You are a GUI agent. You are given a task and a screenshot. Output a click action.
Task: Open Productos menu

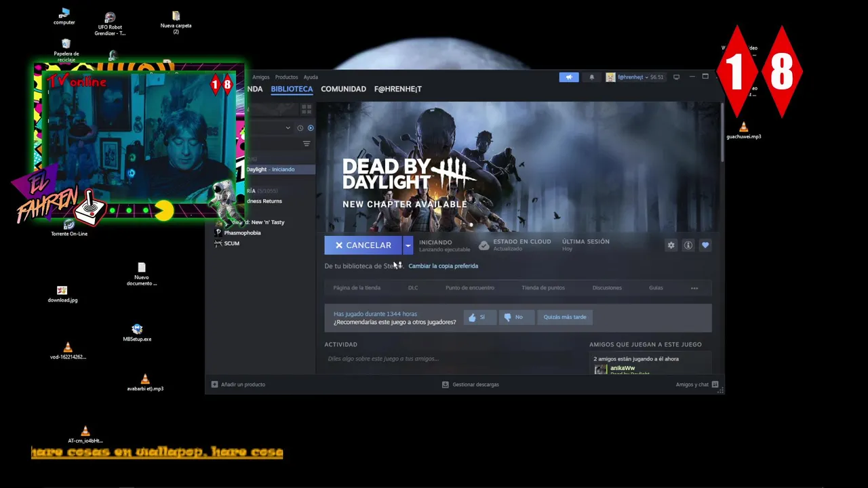tap(286, 77)
